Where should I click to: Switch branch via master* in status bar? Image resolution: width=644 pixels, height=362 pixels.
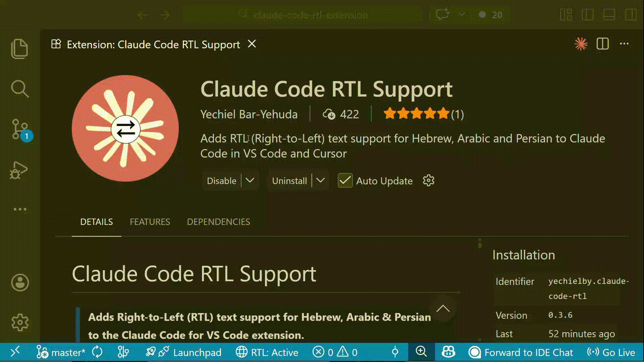[x=61, y=352]
